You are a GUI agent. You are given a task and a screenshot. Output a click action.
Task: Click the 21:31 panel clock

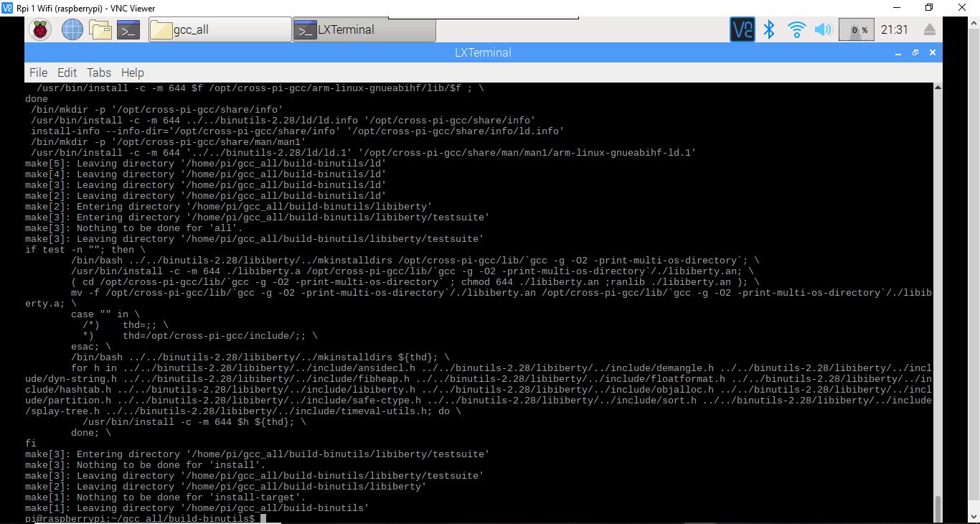[x=894, y=29]
